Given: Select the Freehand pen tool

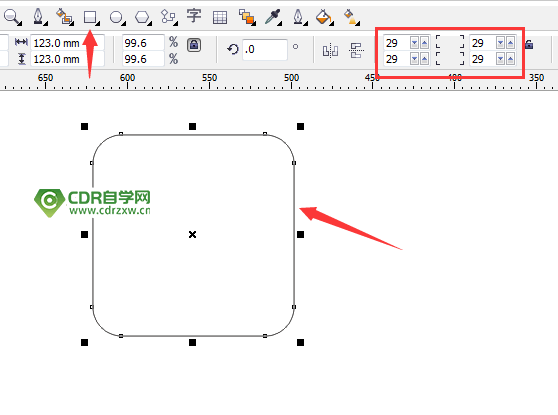Looking at the screenshot, I should [x=38, y=16].
